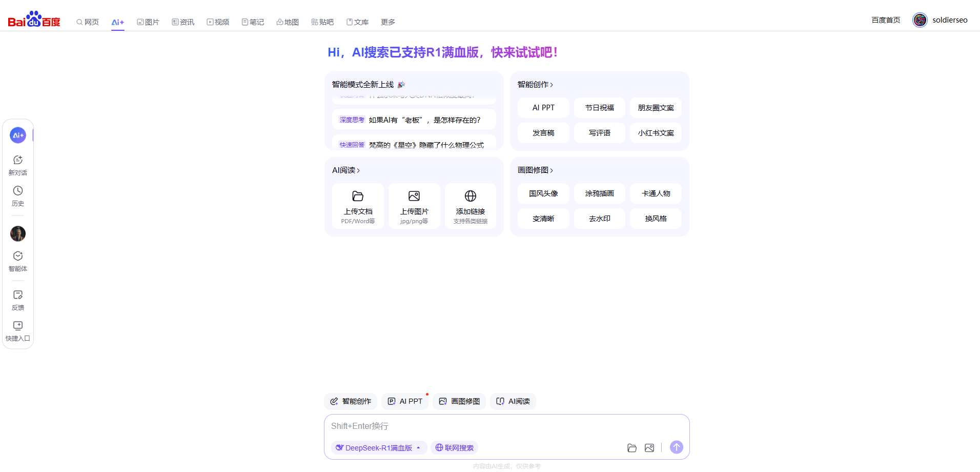
Task: Switch to the 网页 tab
Action: click(88, 22)
